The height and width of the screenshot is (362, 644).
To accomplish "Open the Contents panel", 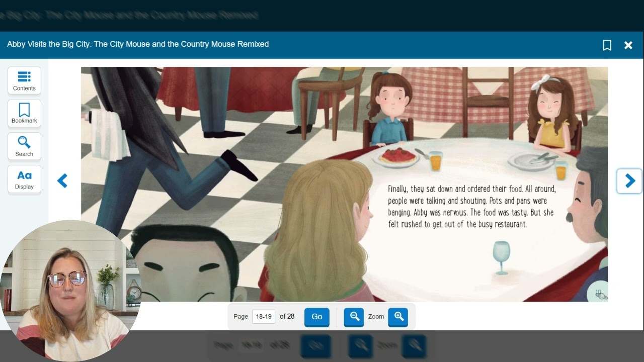I will 24,80.
